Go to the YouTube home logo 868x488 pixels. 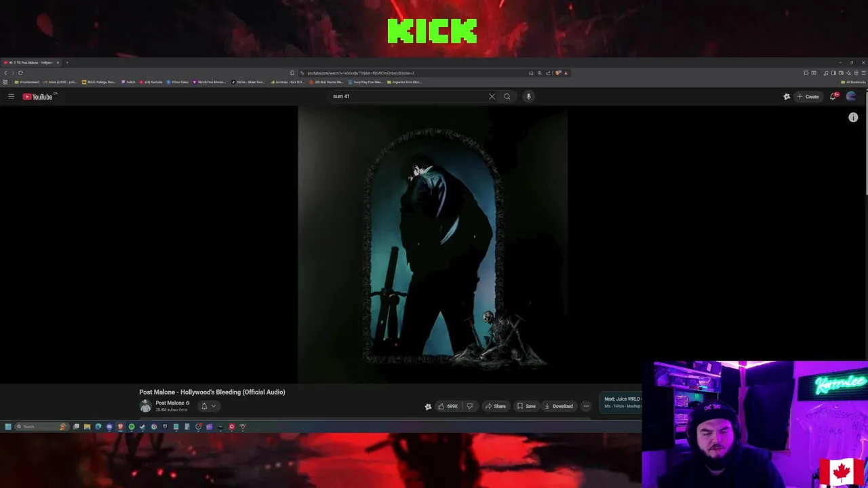click(x=37, y=96)
